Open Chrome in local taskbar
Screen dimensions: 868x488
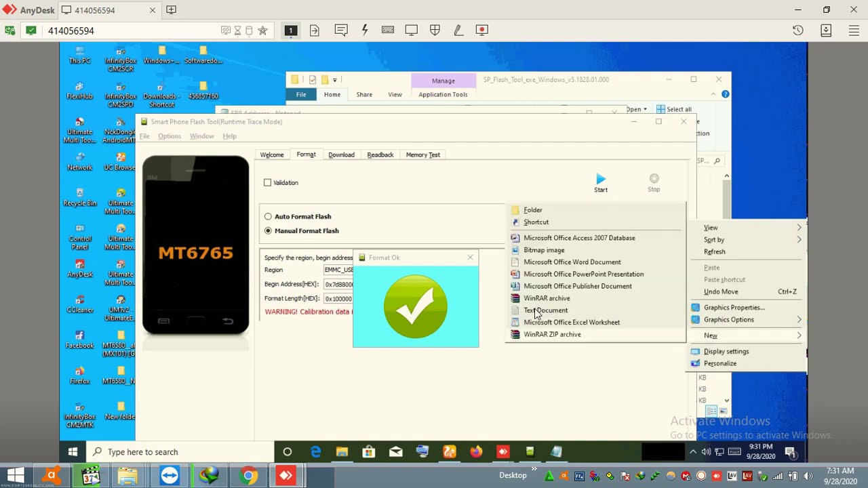(249, 476)
